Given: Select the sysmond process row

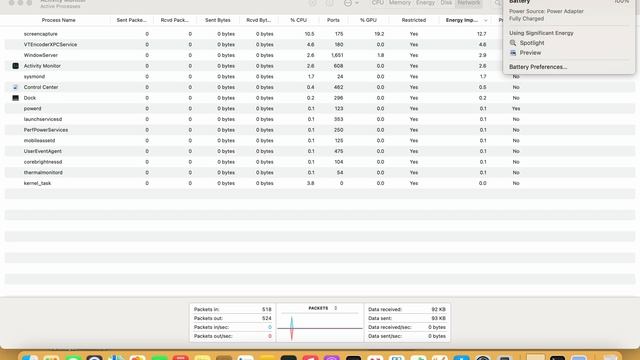Looking at the screenshot, I should [320, 76].
